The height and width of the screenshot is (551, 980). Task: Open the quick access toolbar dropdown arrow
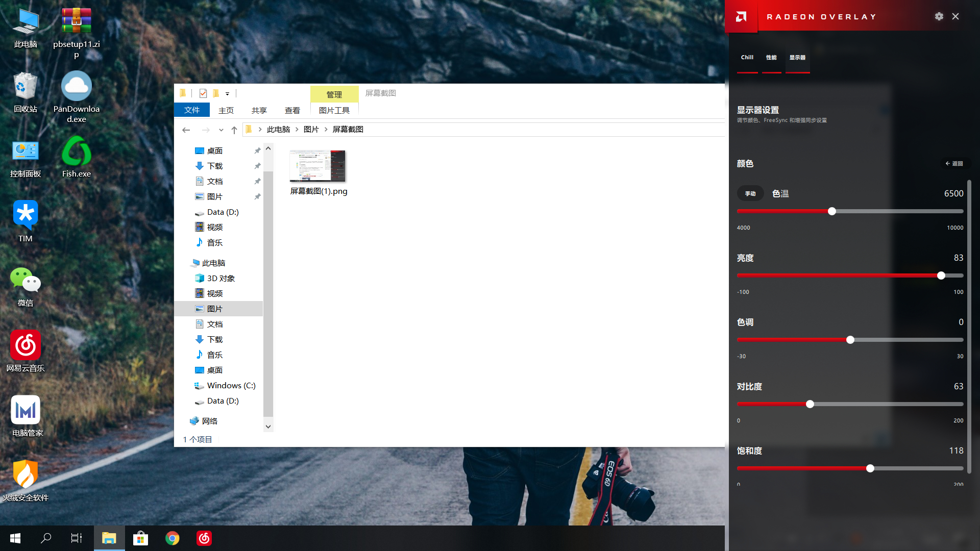coord(228,94)
